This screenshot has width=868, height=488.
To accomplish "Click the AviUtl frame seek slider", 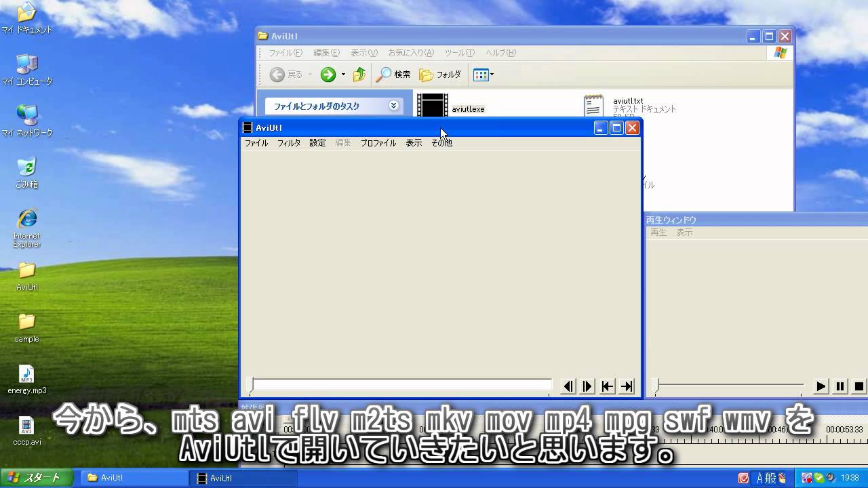I will pos(400,386).
